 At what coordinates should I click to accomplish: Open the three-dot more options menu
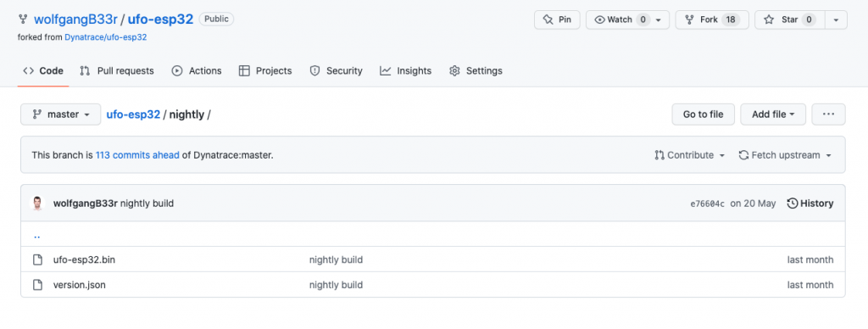point(829,114)
